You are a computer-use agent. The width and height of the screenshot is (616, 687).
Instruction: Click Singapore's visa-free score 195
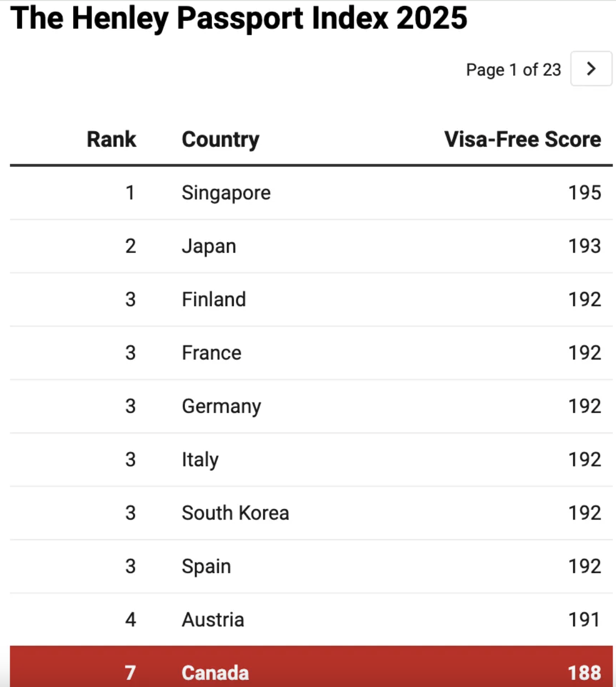tap(585, 193)
